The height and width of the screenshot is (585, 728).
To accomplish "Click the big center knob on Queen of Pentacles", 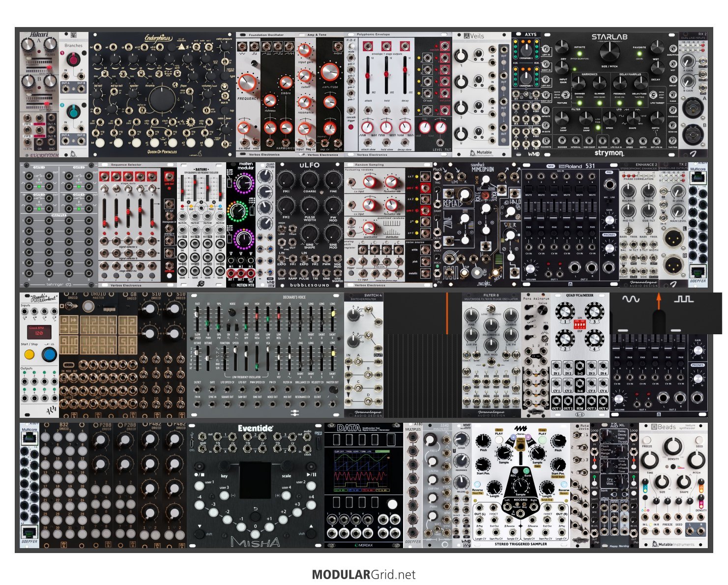I will pos(162,100).
